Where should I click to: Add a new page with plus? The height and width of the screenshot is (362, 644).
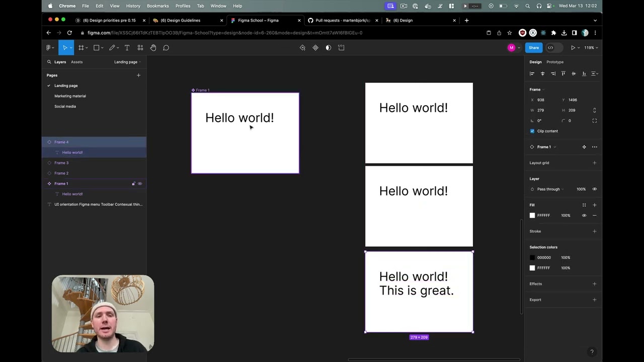138,75
